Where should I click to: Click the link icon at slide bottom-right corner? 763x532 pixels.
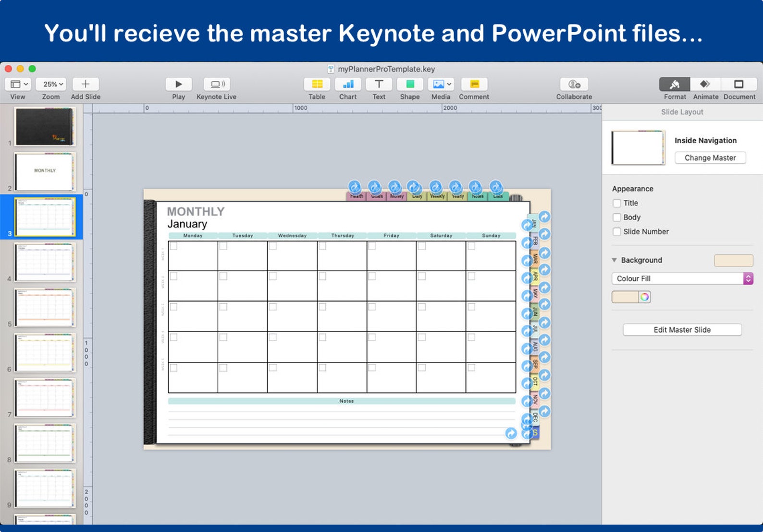coord(511,433)
